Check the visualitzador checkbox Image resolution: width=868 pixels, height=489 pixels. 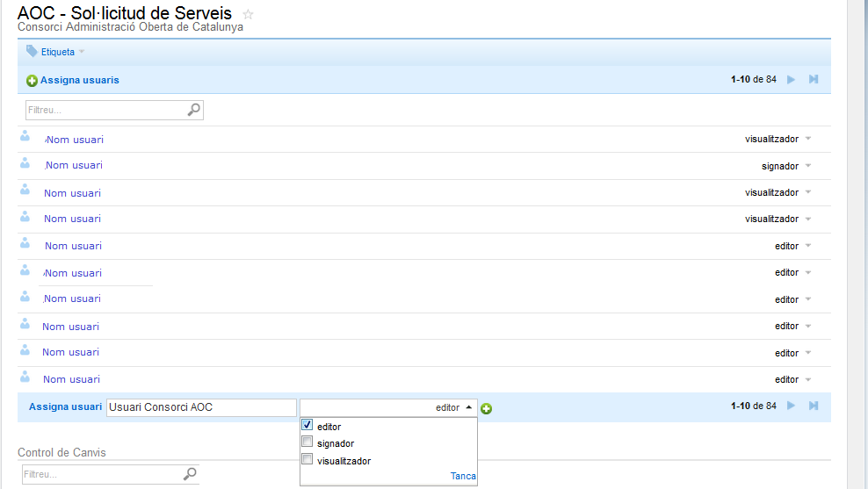click(307, 459)
